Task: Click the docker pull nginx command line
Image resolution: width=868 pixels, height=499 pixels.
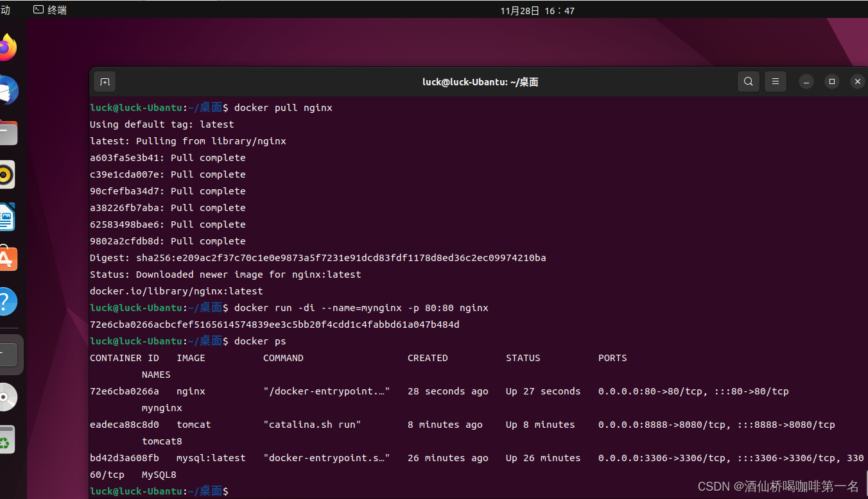Action: pyautogui.click(x=283, y=108)
